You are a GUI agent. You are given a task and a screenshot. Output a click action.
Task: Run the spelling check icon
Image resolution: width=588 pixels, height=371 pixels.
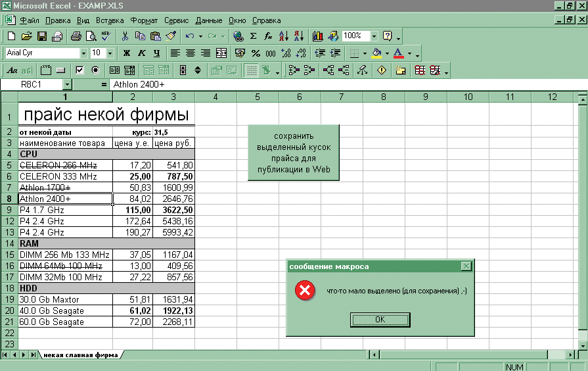106,36
